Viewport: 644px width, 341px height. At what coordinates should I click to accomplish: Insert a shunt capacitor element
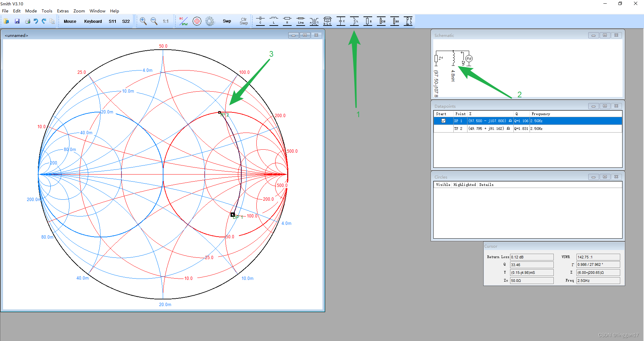(341, 21)
